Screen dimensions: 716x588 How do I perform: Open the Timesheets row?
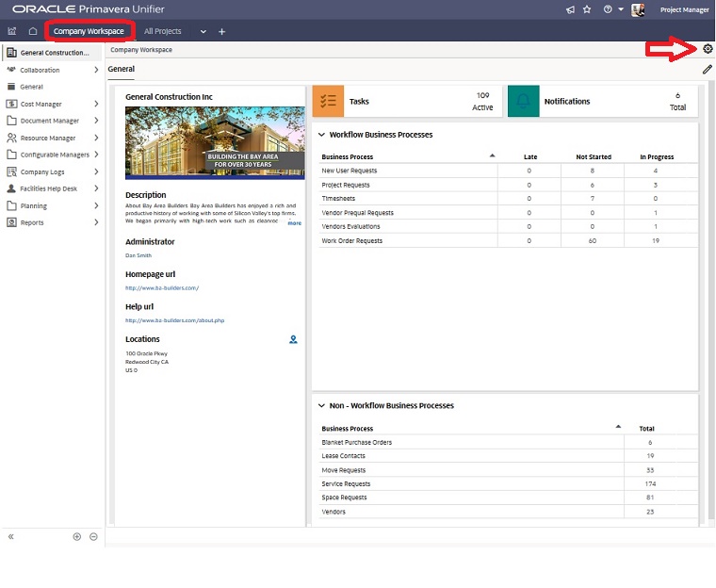[x=508, y=198]
